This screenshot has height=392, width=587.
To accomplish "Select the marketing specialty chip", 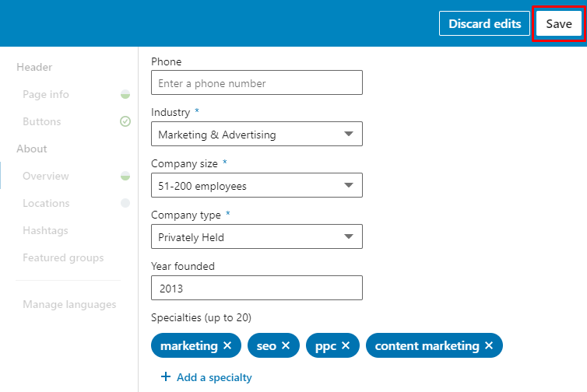I will [x=196, y=345].
